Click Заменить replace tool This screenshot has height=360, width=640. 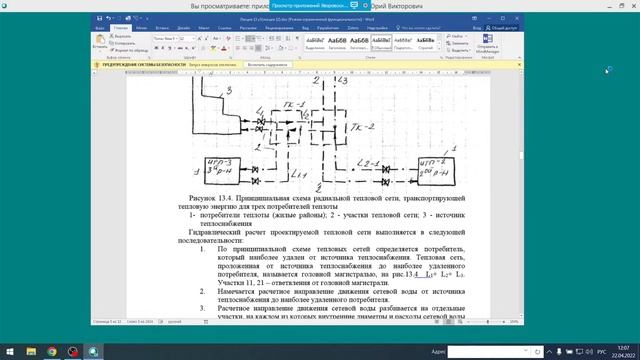458,43
